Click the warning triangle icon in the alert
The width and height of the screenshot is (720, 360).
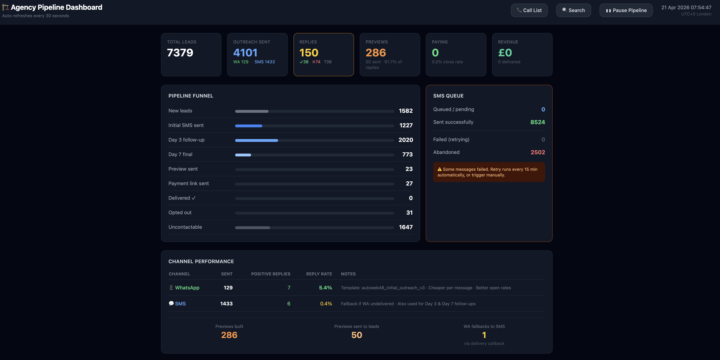439,169
